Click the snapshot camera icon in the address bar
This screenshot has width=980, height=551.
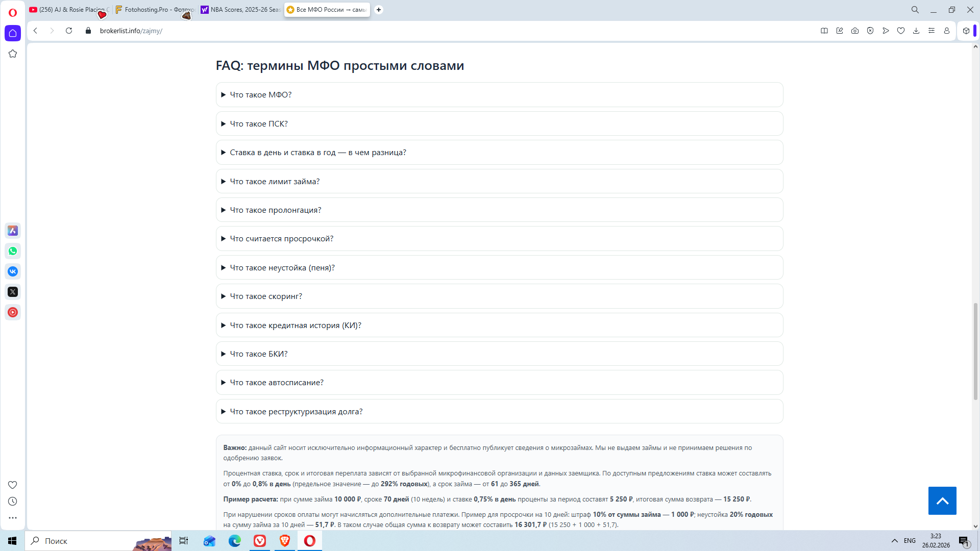[855, 31]
